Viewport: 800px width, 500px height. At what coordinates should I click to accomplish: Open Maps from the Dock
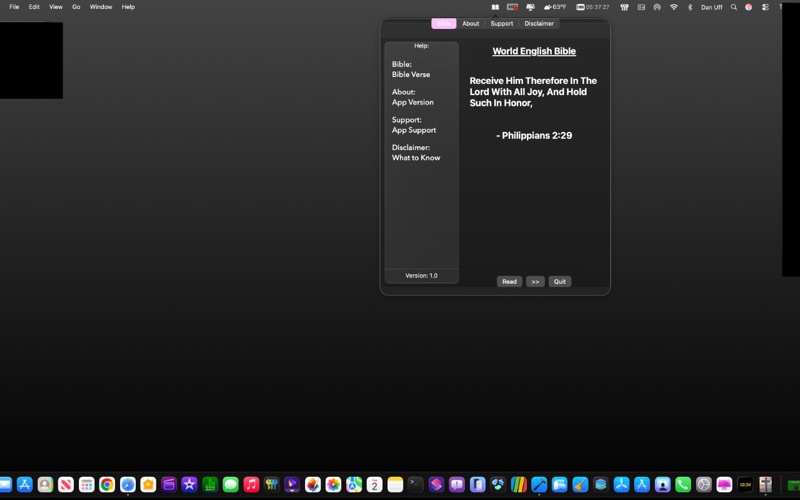click(x=354, y=484)
